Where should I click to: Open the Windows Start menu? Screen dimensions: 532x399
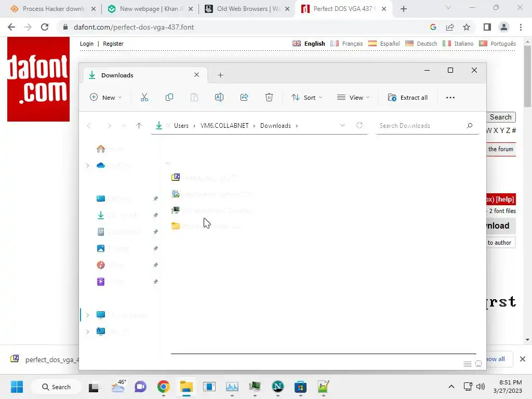(x=17, y=387)
